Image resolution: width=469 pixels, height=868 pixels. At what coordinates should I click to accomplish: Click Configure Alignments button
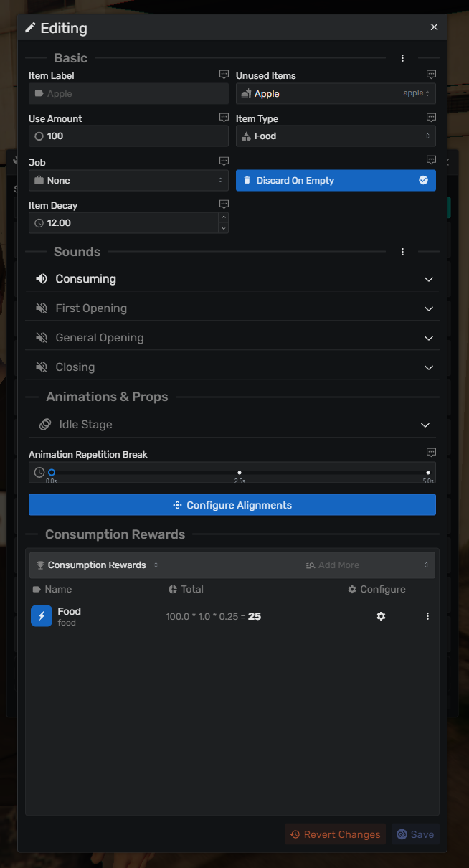click(232, 505)
